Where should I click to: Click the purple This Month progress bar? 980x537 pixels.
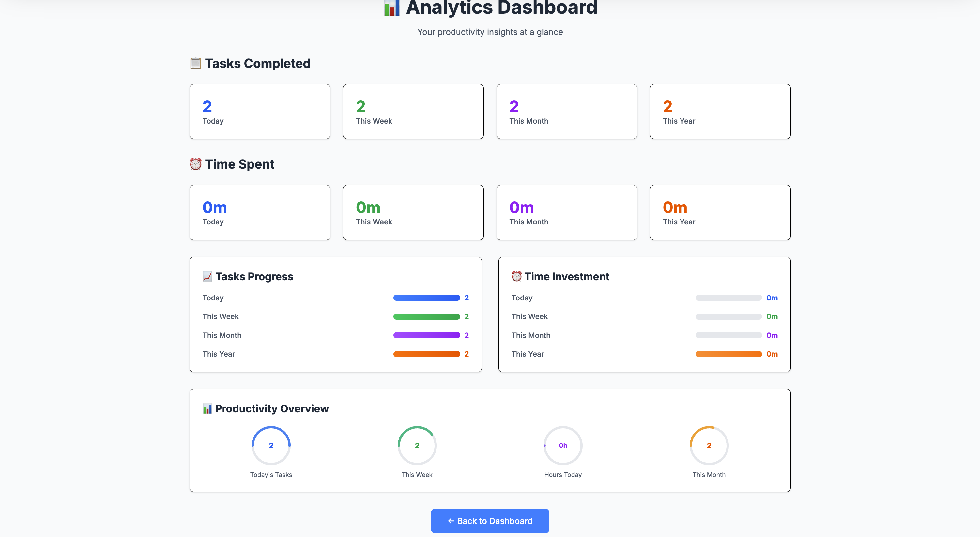[x=426, y=335]
